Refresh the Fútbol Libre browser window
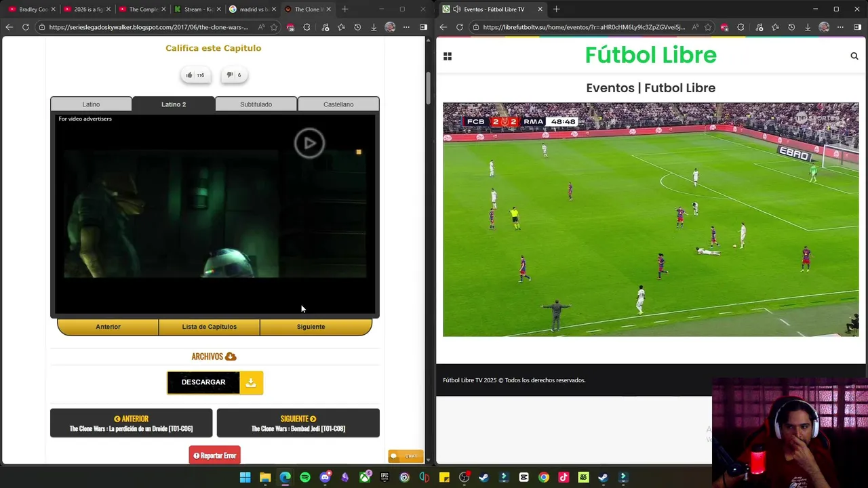Image resolution: width=868 pixels, height=488 pixels. [459, 27]
